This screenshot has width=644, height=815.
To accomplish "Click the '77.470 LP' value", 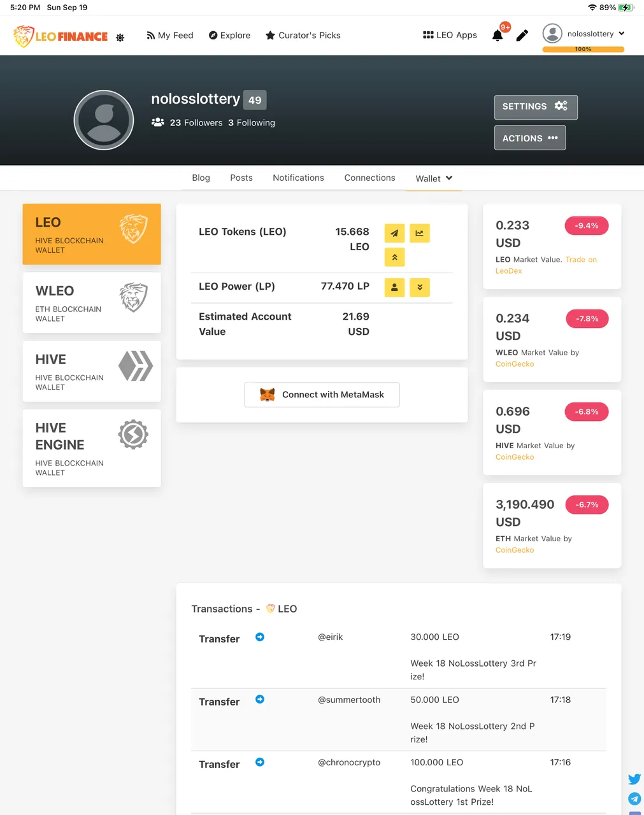I will click(x=345, y=286).
